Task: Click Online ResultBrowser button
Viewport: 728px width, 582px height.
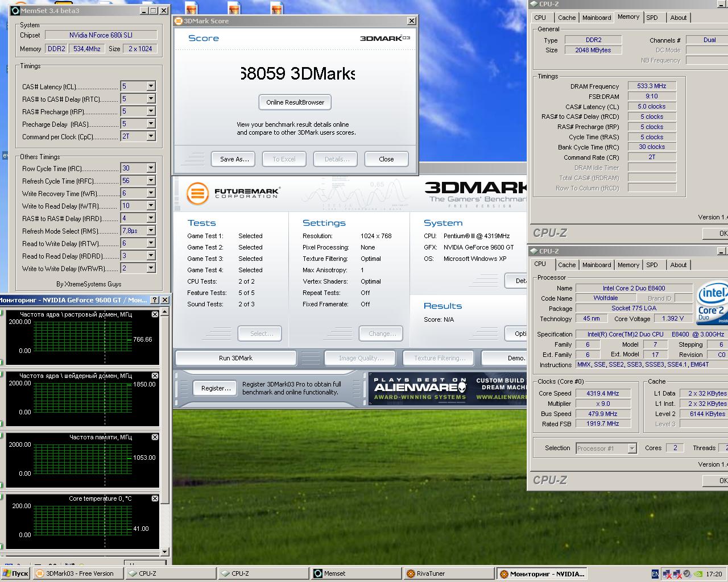Action: [x=295, y=102]
